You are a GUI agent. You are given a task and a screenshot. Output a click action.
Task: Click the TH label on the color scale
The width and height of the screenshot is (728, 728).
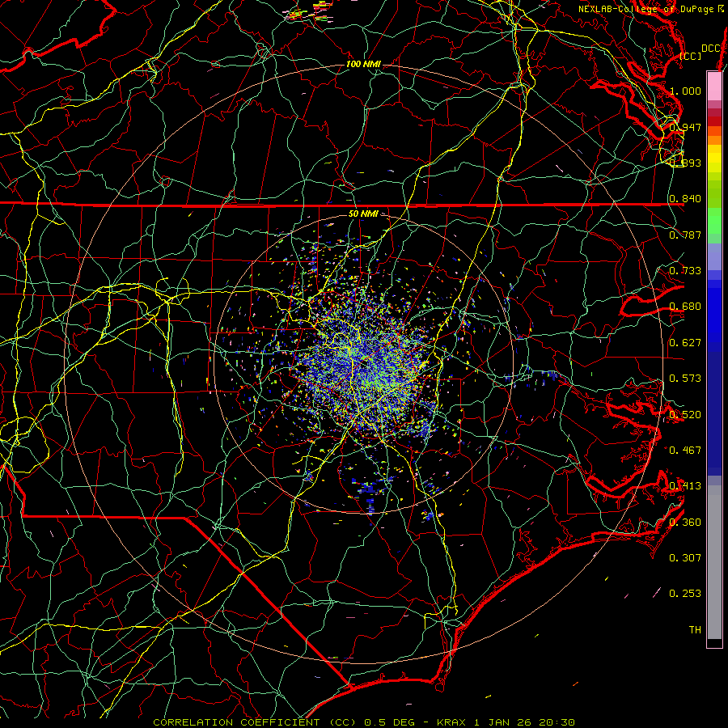[x=695, y=630]
